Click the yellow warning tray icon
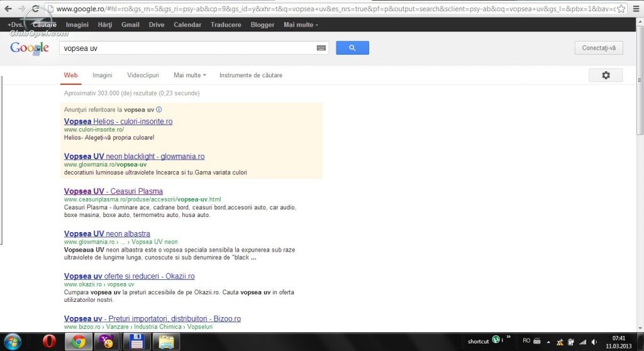 click(x=560, y=342)
